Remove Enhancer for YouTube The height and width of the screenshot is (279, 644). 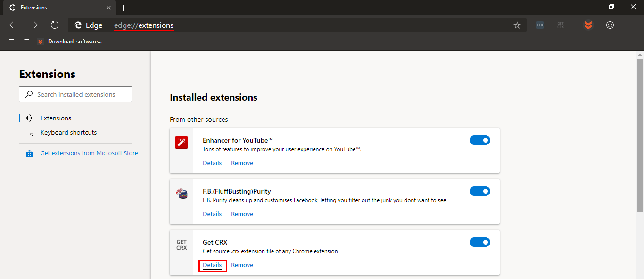[242, 163]
